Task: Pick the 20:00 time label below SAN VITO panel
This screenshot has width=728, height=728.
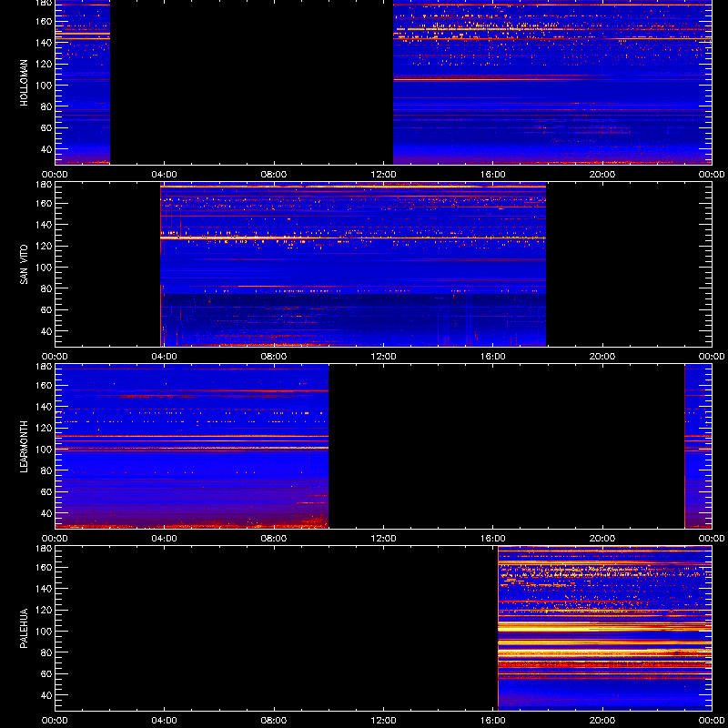Action: click(602, 357)
